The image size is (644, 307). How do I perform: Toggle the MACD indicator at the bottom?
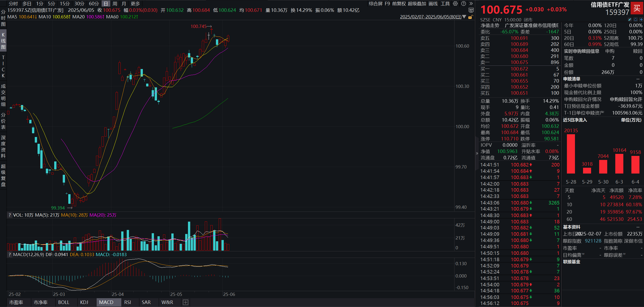tap(106, 302)
